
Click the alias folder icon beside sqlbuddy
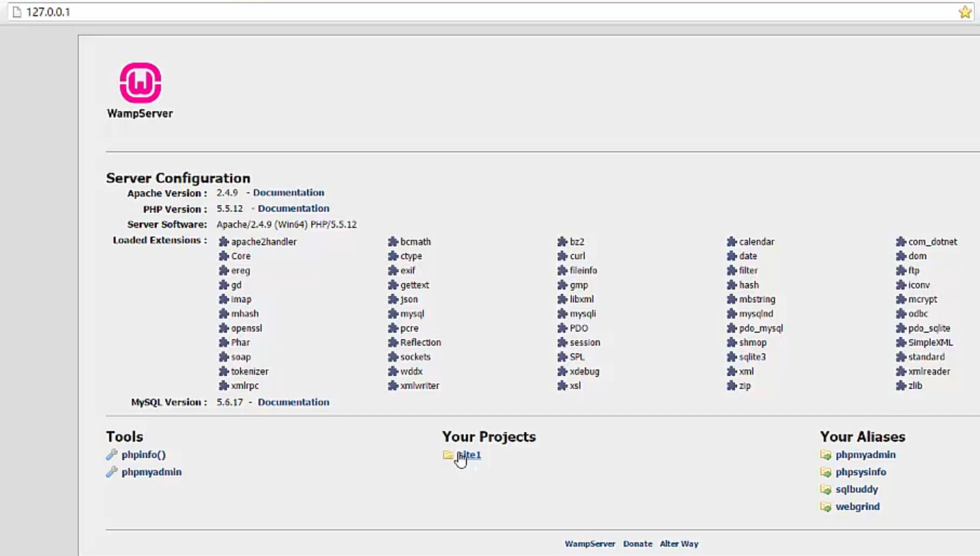coord(826,489)
